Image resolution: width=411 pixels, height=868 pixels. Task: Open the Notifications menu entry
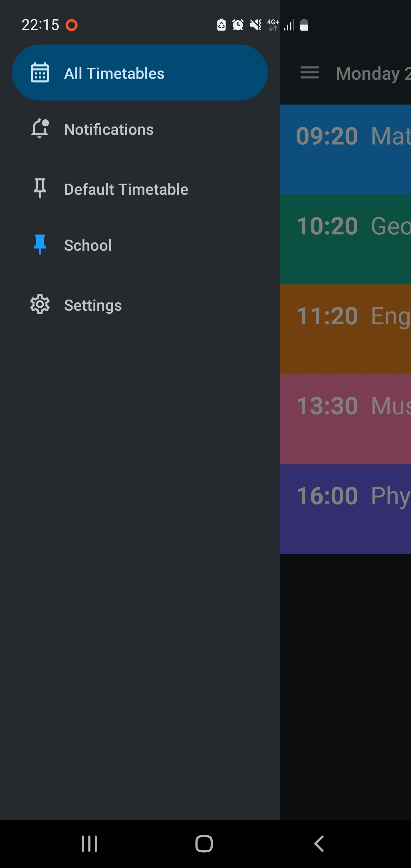140,129
